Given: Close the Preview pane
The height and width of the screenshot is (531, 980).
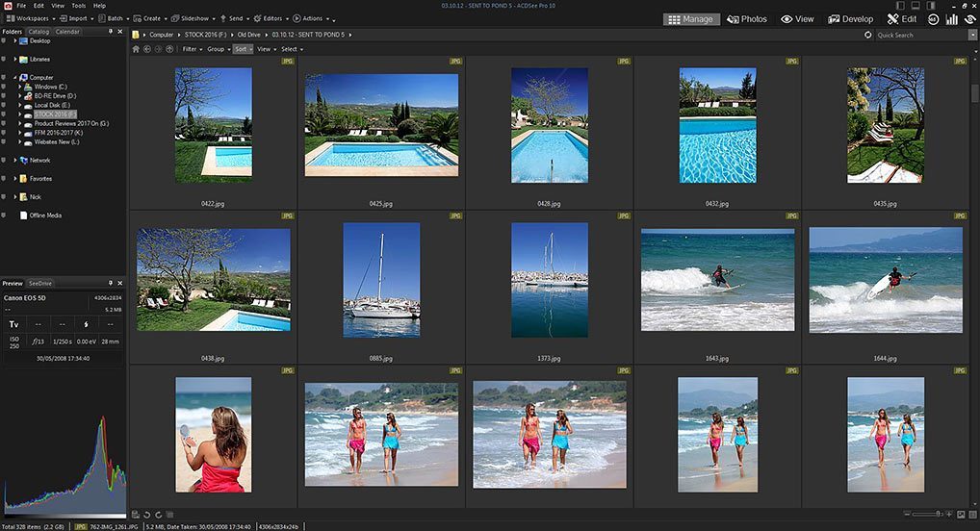Looking at the screenshot, I should 120,284.
